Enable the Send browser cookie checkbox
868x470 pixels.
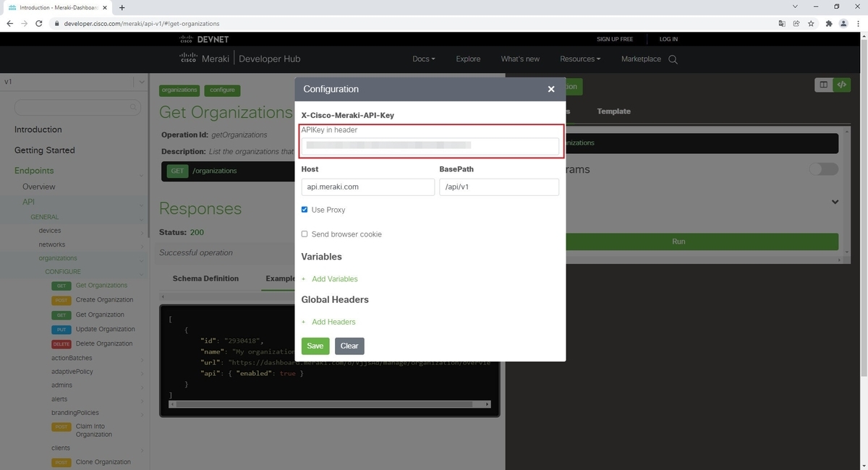pos(305,234)
